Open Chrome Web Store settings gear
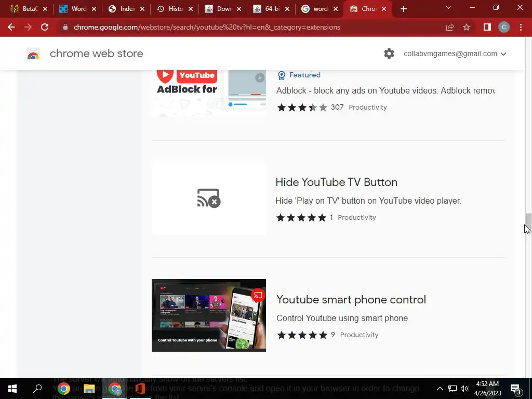 (389, 54)
